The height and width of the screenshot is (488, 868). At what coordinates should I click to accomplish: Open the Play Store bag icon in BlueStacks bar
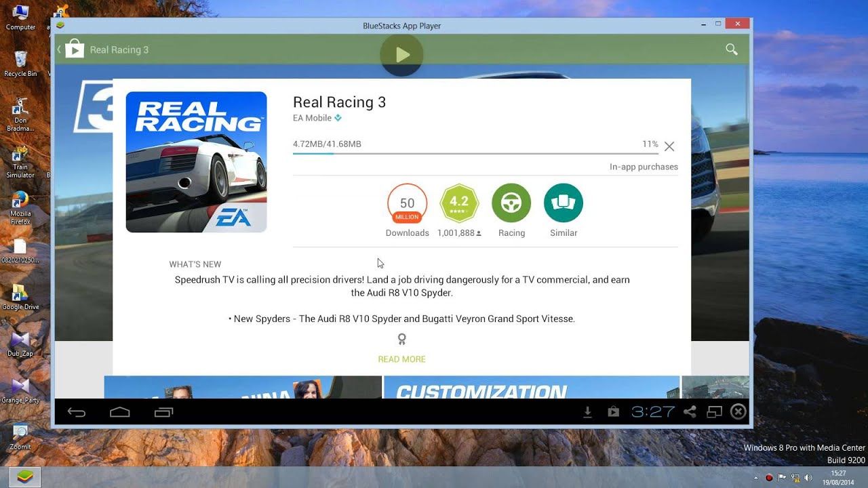pyautogui.click(x=614, y=412)
